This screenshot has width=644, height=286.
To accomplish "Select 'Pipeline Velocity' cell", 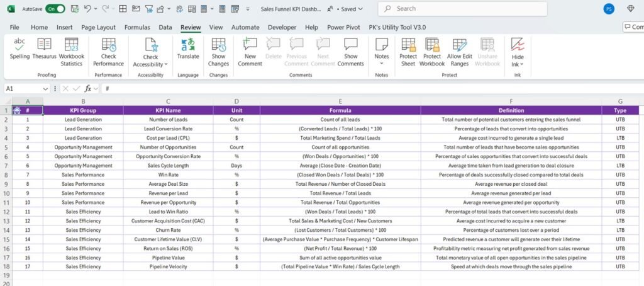I will pos(168,266).
